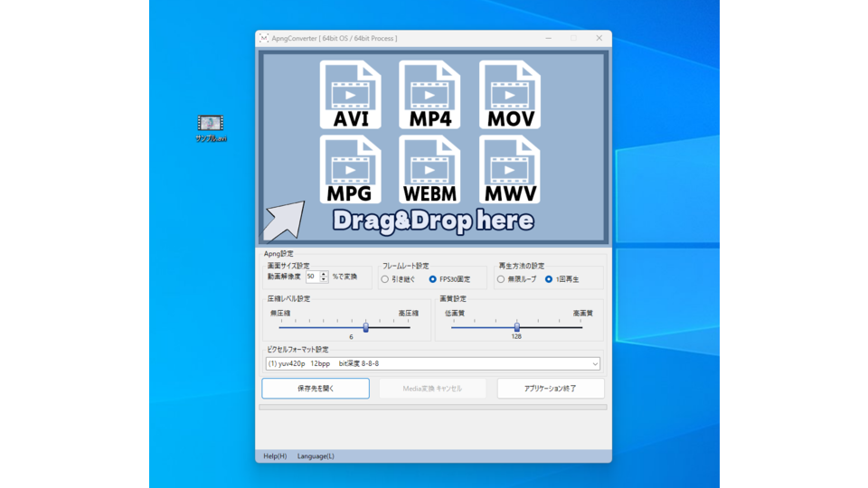The width and height of the screenshot is (868, 488).
Task: Click the 高圧縮 label
Action: 409,314
